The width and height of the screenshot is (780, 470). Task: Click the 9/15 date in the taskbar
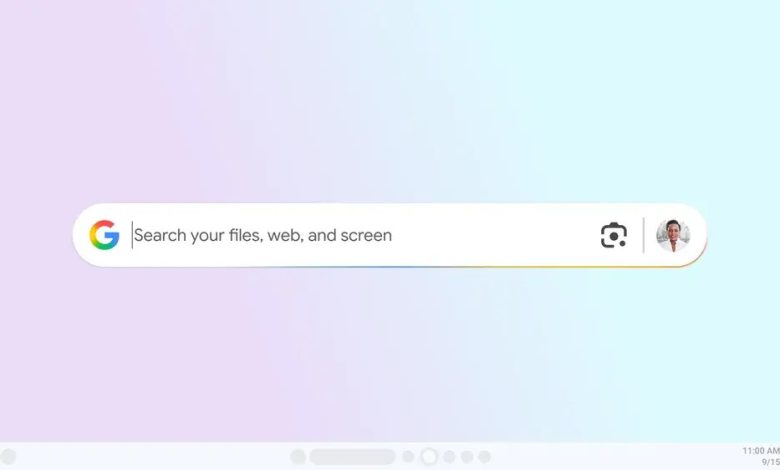[x=771, y=463]
